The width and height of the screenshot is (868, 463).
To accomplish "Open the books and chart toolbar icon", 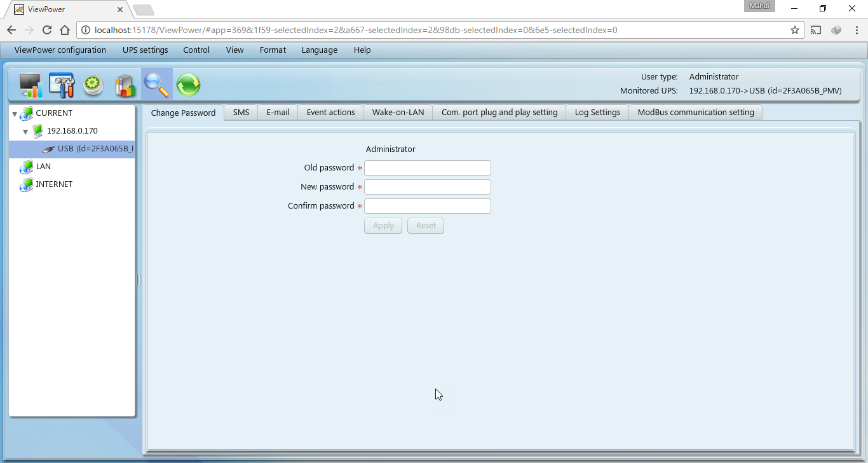I will point(125,85).
